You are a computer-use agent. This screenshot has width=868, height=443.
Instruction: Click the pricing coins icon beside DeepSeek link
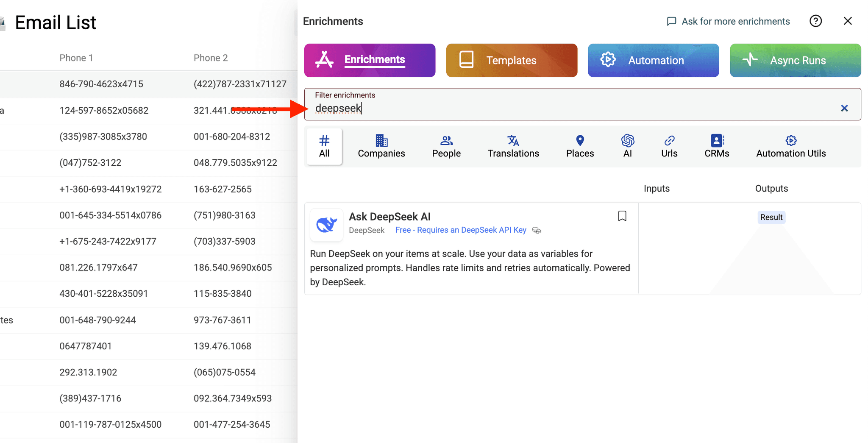536,230
